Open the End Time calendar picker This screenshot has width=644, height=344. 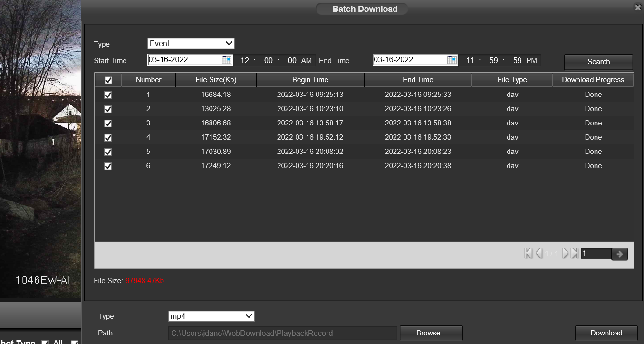pos(452,60)
